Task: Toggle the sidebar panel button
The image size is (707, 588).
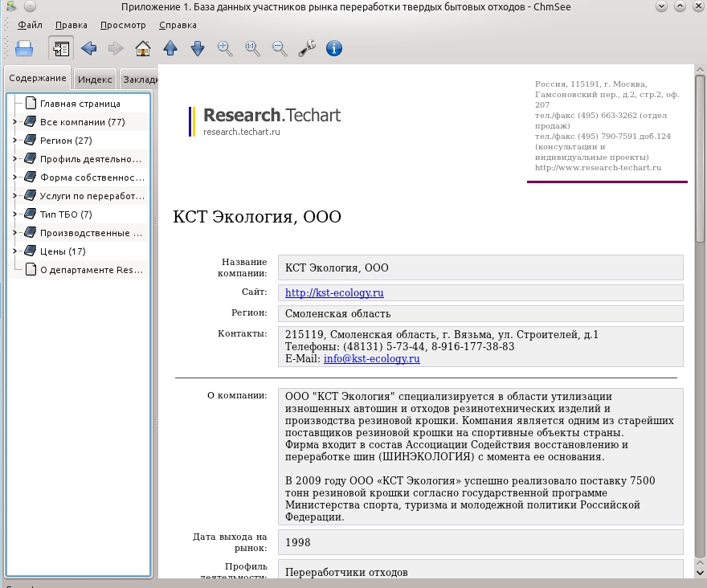Action: (x=61, y=48)
